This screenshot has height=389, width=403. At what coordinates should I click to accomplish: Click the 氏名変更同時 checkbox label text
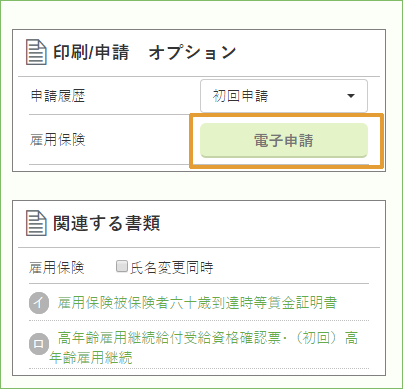172,267
